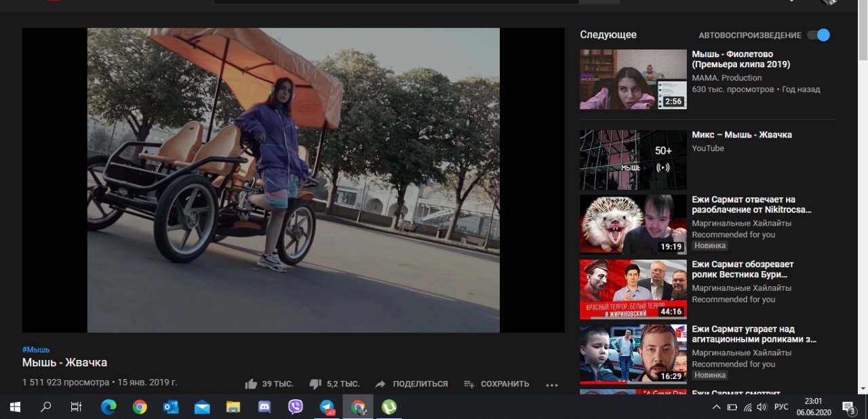Open the Chrome icon next to Edge
The image size is (868, 419).
click(140, 407)
